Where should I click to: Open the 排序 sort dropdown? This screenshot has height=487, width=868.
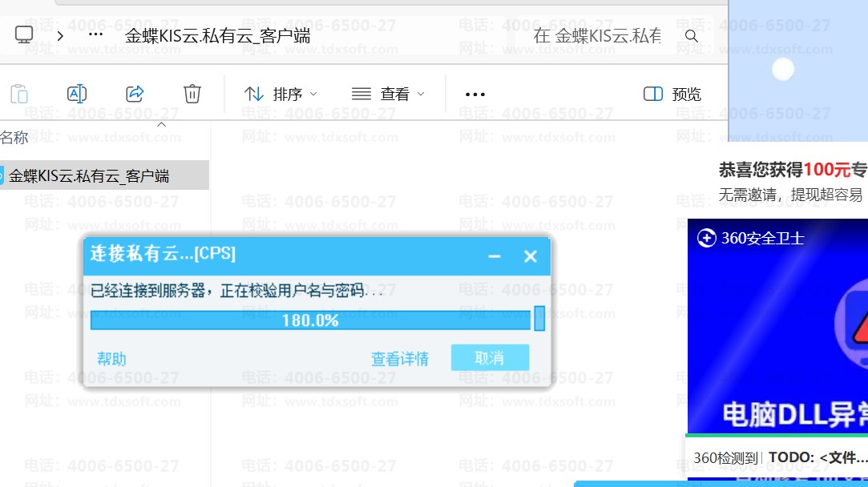(281, 94)
